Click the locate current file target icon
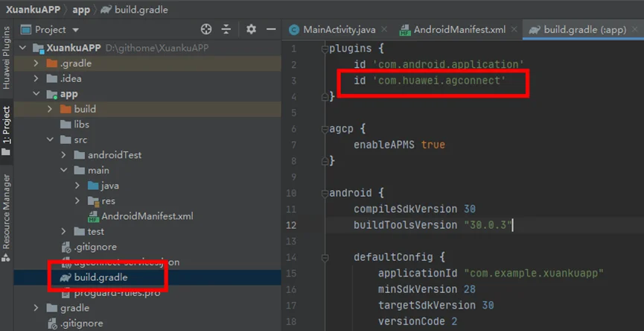This screenshot has width=644, height=331. tap(206, 29)
